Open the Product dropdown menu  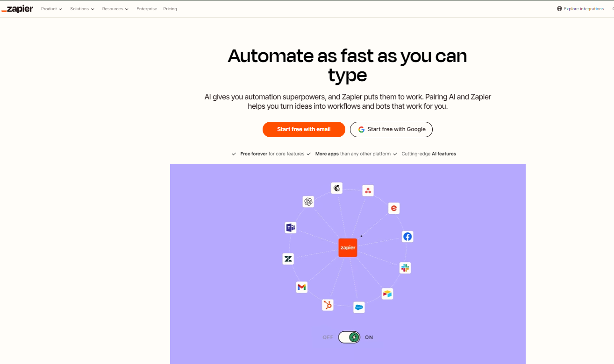(x=51, y=9)
